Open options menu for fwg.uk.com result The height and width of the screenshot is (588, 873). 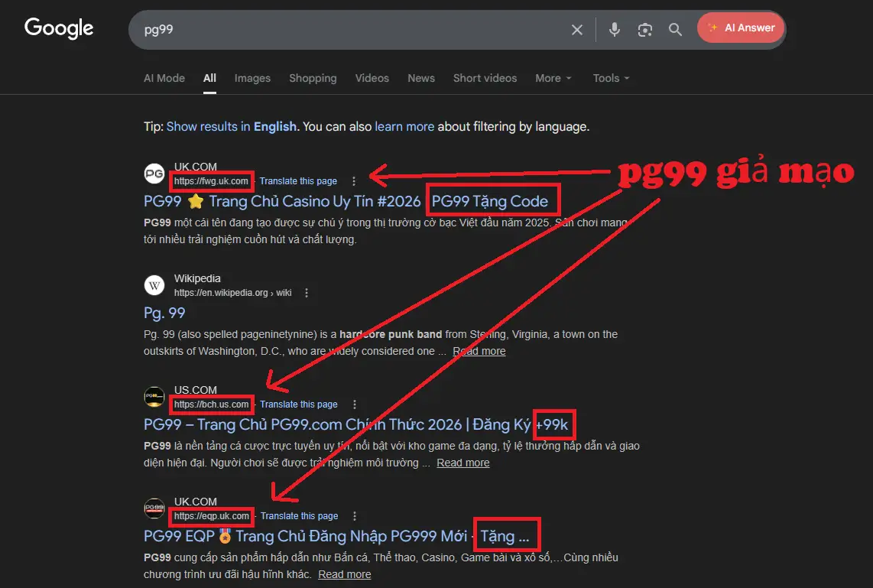pos(353,181)
